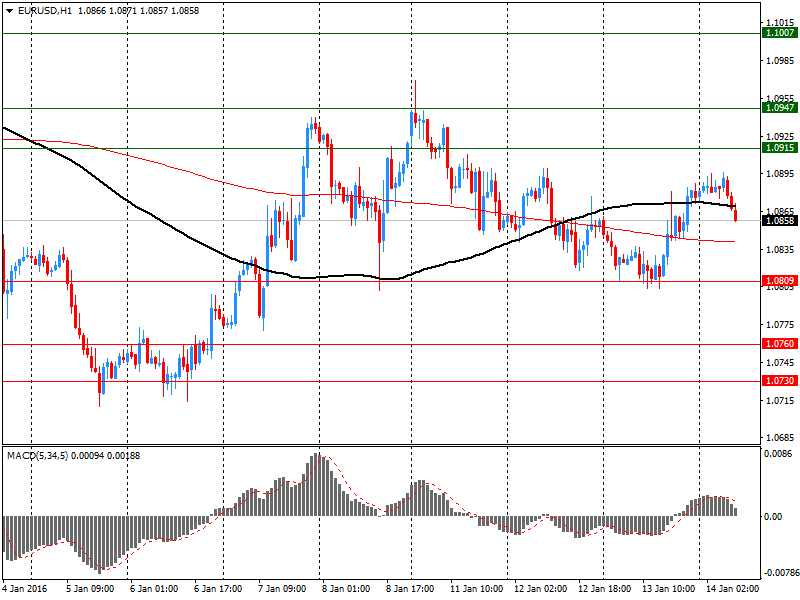Viewport: 800px width, 600px height.
Task: Click the 1.0985 price scale value
Action: 781,61
